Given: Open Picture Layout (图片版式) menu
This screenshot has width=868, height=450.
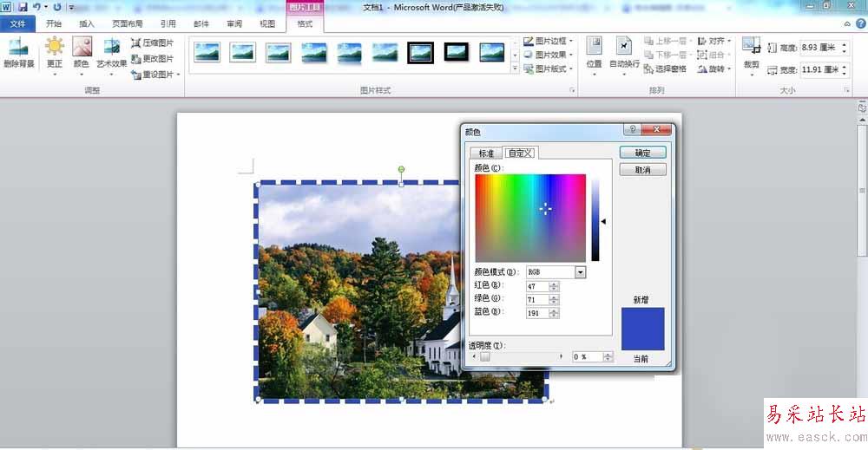Looking at the screenshot, I should (x=548, y=68).
